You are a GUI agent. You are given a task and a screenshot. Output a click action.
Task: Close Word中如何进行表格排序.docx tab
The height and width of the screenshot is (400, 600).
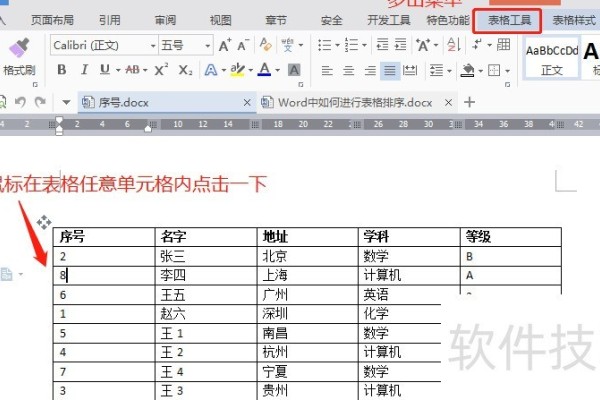tap(448, 102)
